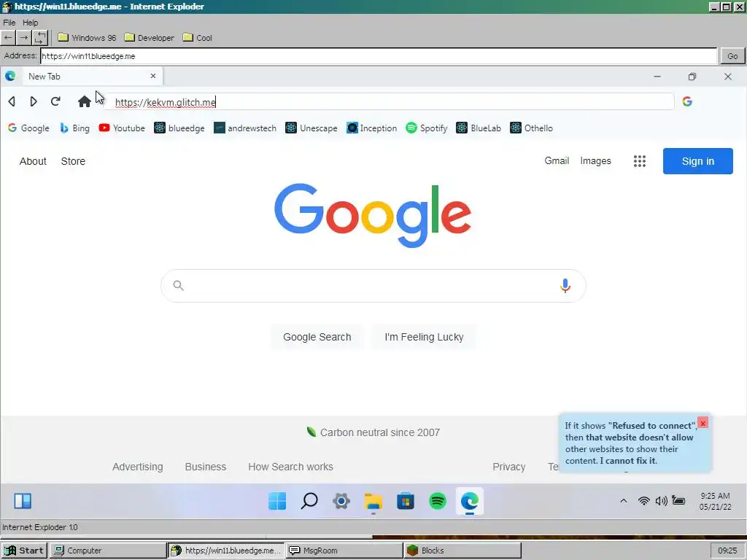
Task: Switch to MsgRoom taskbar window
Action: coord(344,551)
